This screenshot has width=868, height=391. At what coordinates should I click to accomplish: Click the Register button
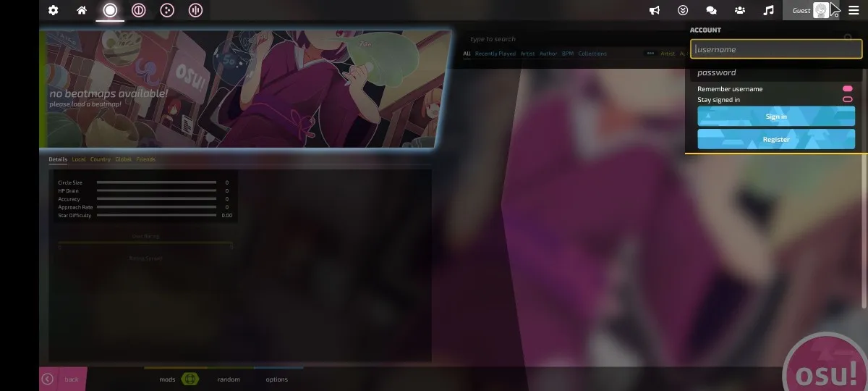776,139
